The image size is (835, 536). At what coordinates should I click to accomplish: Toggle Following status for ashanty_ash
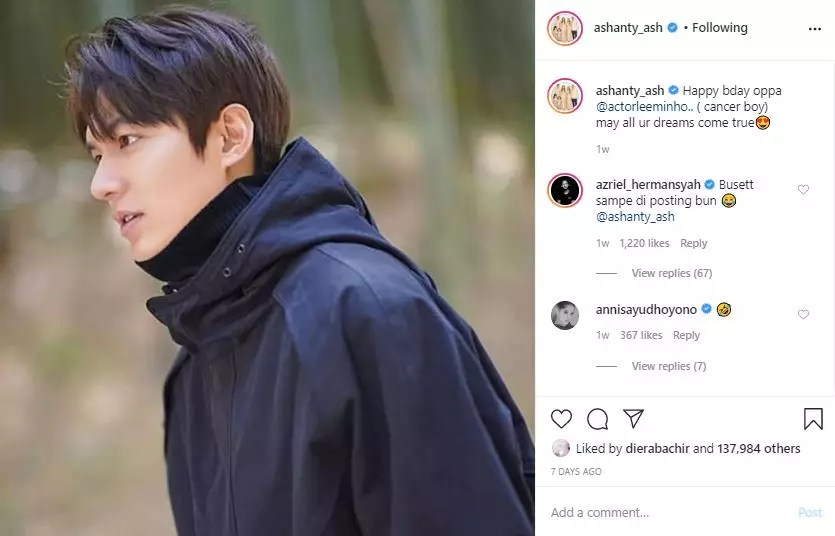click(x=719, y=28)
